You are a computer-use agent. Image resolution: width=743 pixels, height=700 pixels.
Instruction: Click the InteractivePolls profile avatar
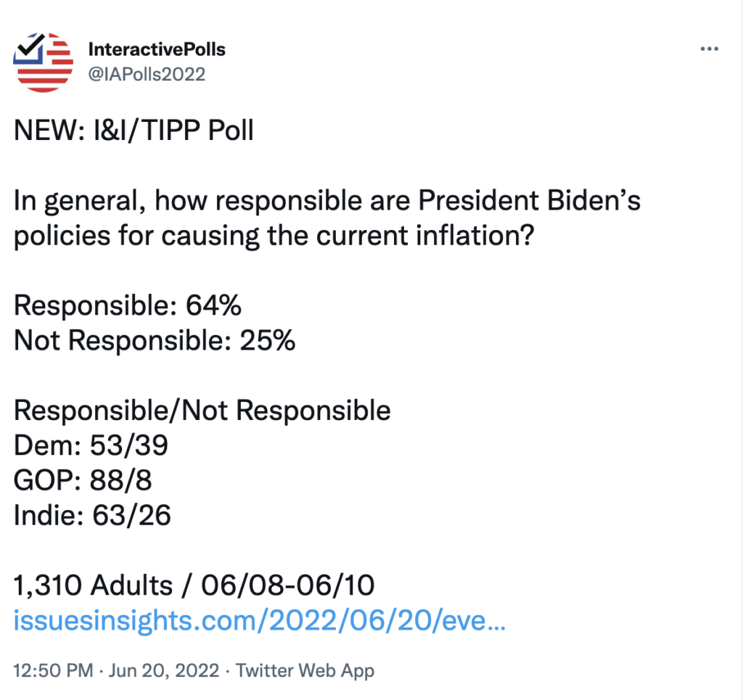(44, 62)
